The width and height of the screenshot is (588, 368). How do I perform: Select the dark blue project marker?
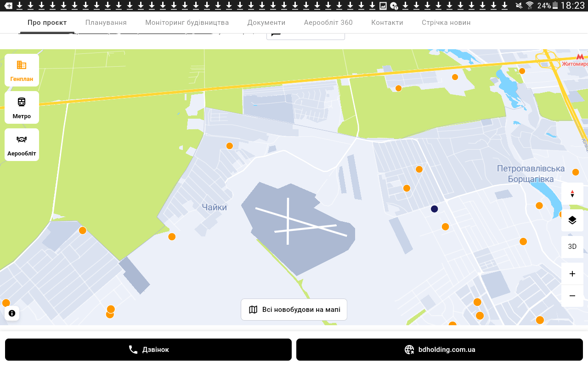[435, 209]
